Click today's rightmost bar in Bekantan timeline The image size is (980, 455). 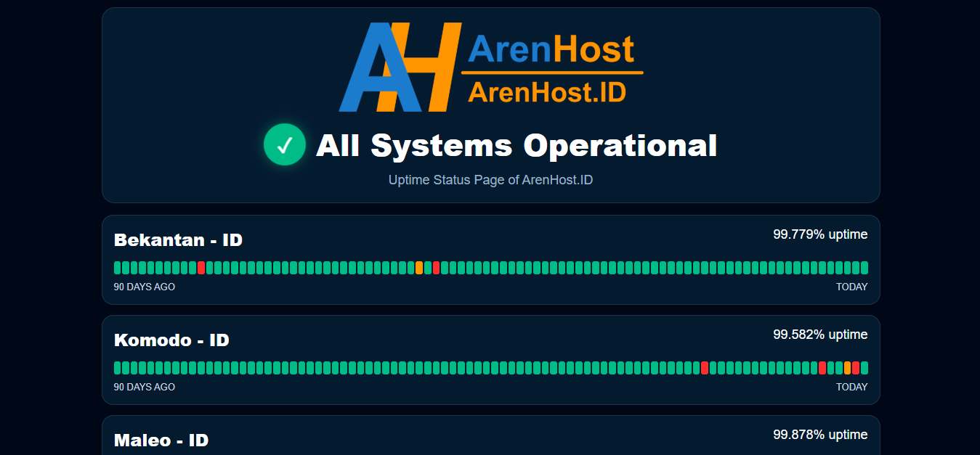[x=864, y=268]
